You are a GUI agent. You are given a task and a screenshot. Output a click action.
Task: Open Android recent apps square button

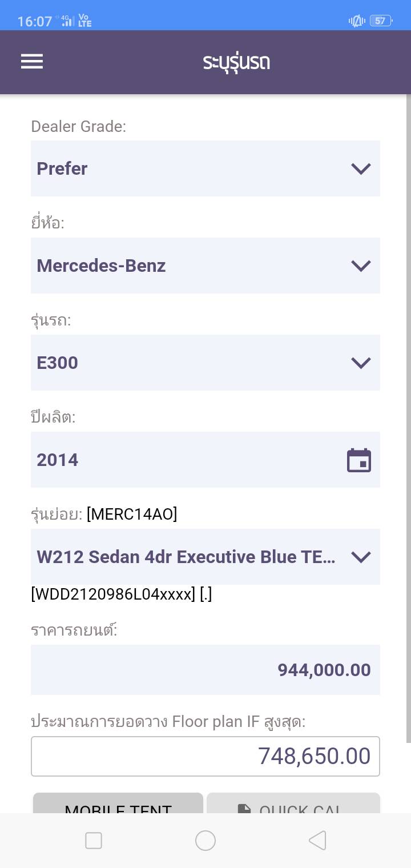click(x=94, y=841)
